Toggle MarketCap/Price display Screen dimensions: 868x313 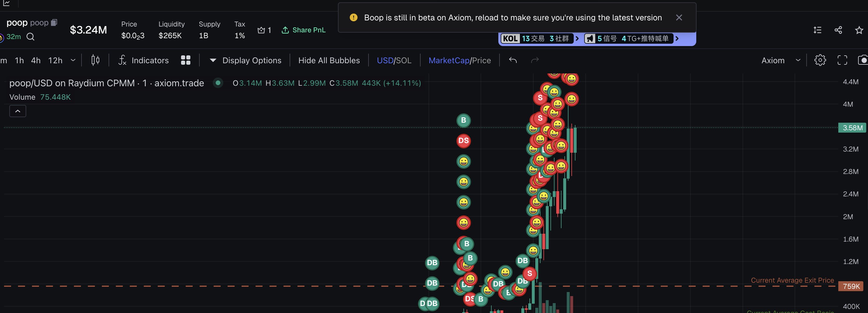tap(460, 60)
